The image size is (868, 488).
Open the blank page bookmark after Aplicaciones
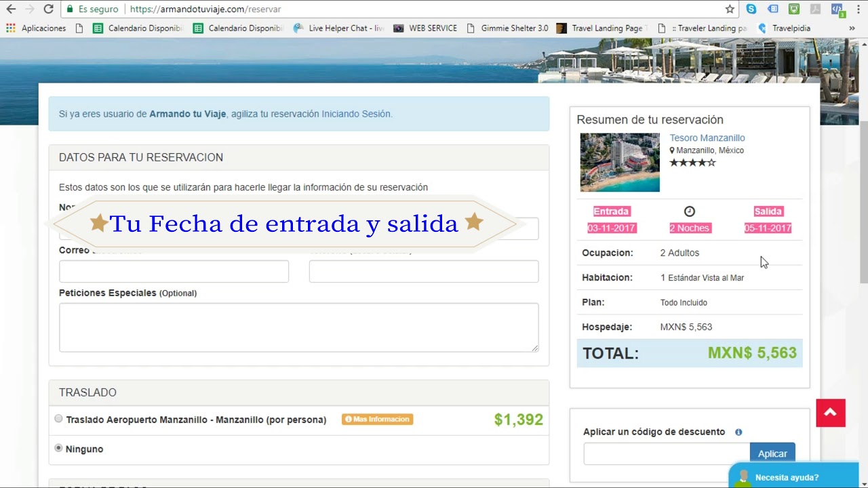[79, 28]
